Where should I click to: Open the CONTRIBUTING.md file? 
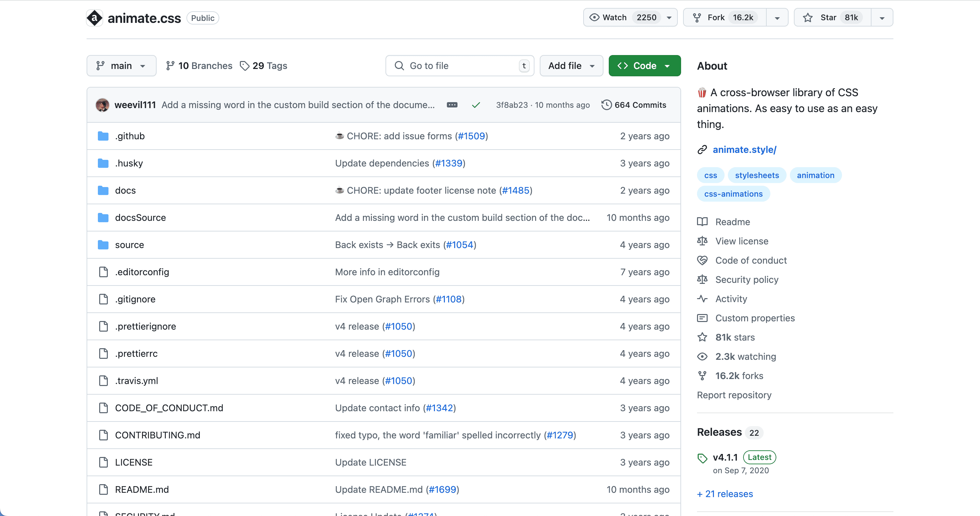coord(158,435)
